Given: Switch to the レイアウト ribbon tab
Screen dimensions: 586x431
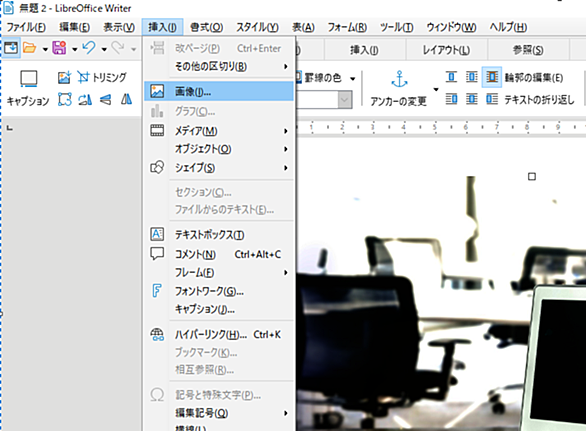Looking at the screenshot, I should [x=446, y=50].
